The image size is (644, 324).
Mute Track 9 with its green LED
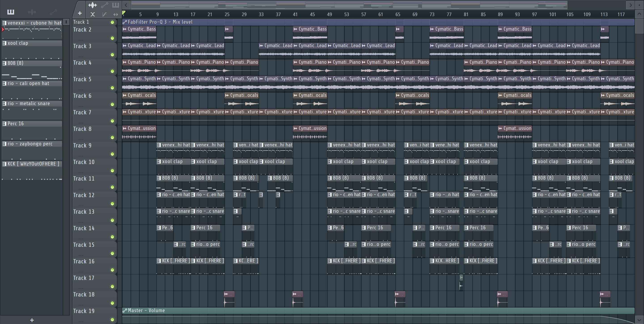(112, 154)
